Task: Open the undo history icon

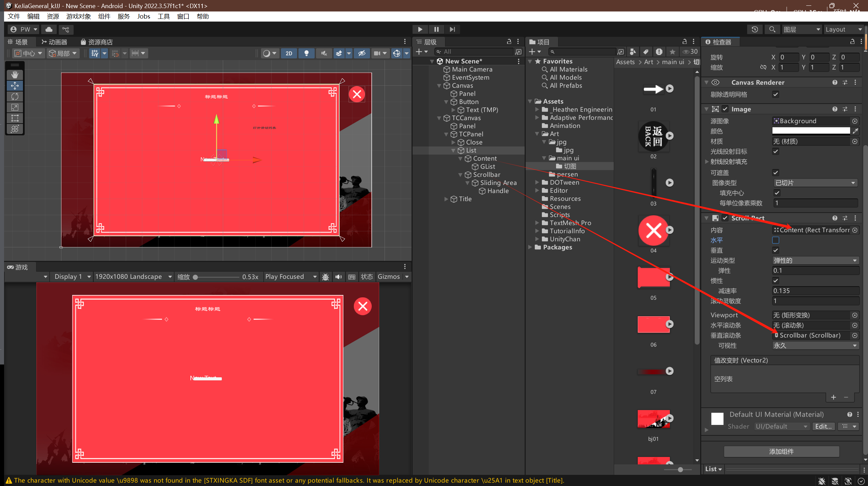Action: 755,29
